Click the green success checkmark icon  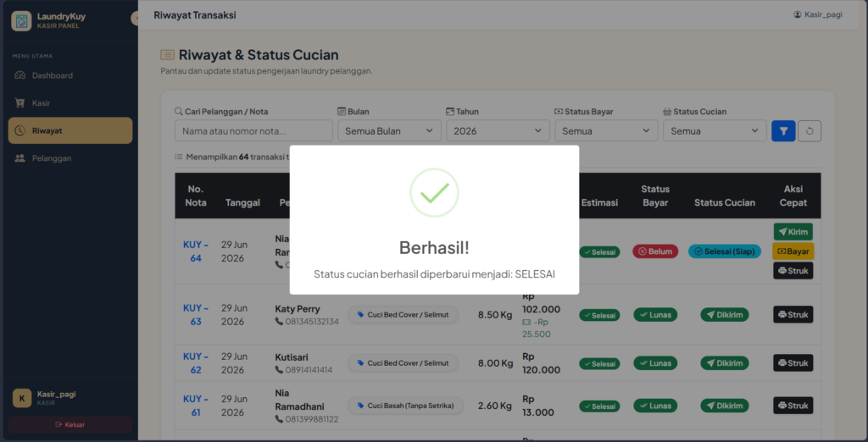click(434, 192)
